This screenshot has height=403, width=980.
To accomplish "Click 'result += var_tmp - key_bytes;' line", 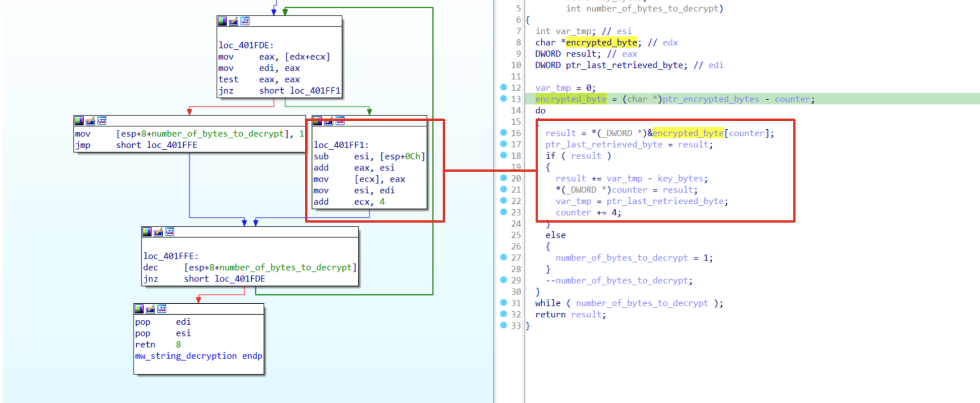I will tap(631, 179).
